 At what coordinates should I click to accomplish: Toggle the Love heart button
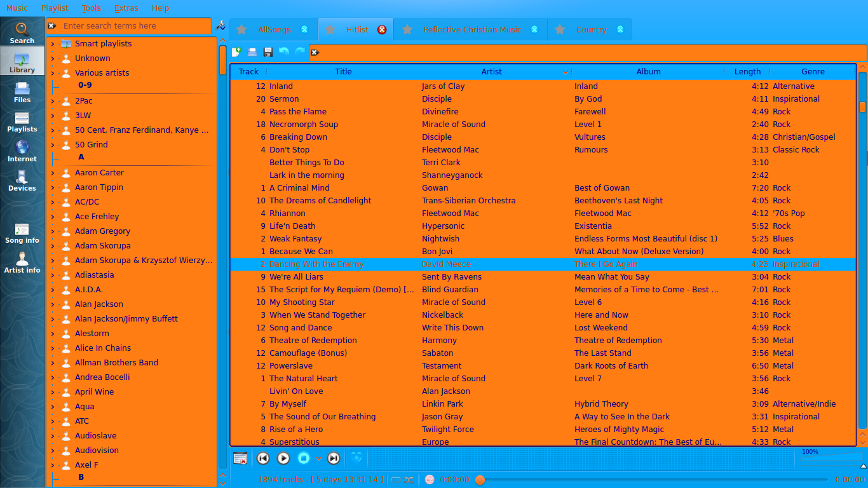[x=356, y=458]
